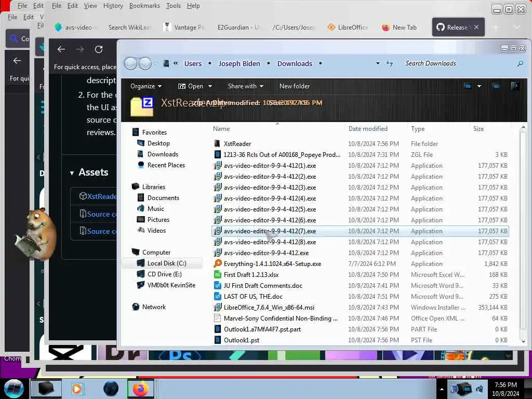The height and width of the screenshot is (399, 532).
Task: Select Recent Places under Favorites
Action: tap(166, 165)
